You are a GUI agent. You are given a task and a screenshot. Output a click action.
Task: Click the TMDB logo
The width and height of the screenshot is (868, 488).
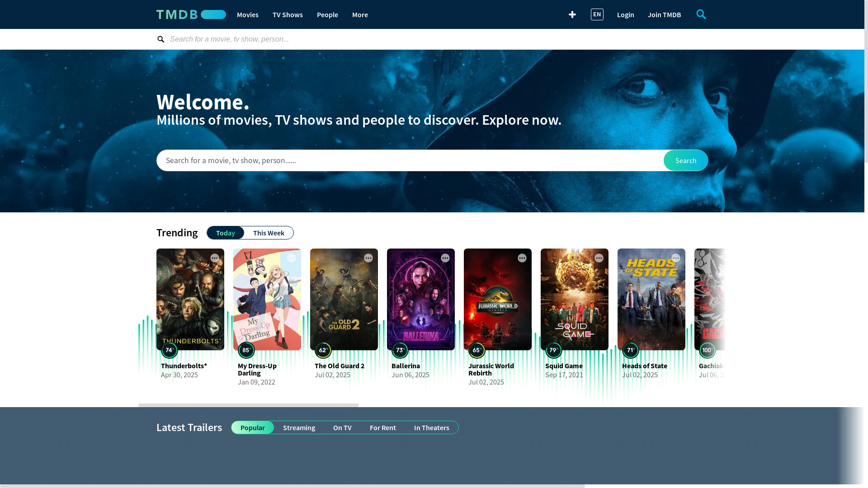pyautogui.click(x=191, y=14)
